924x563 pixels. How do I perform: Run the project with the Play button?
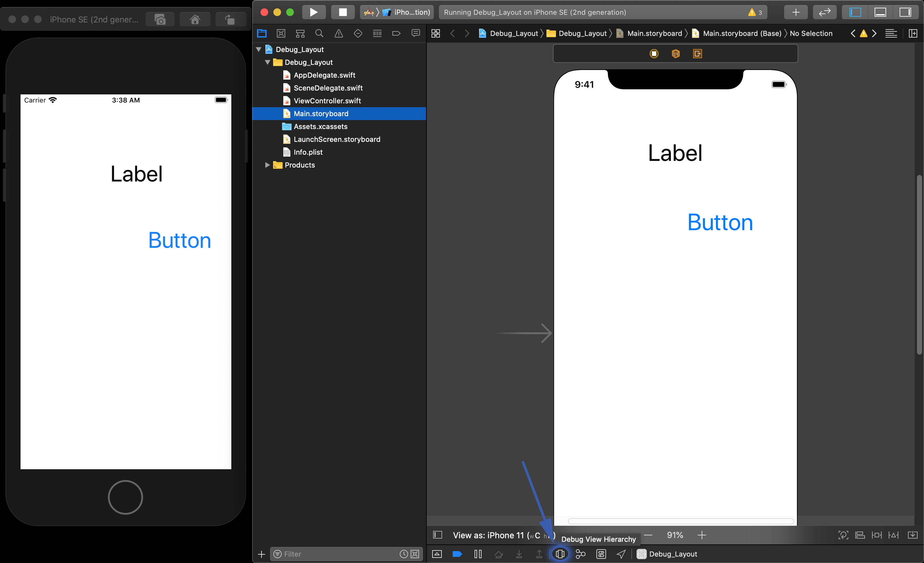[x=313, y=12]
